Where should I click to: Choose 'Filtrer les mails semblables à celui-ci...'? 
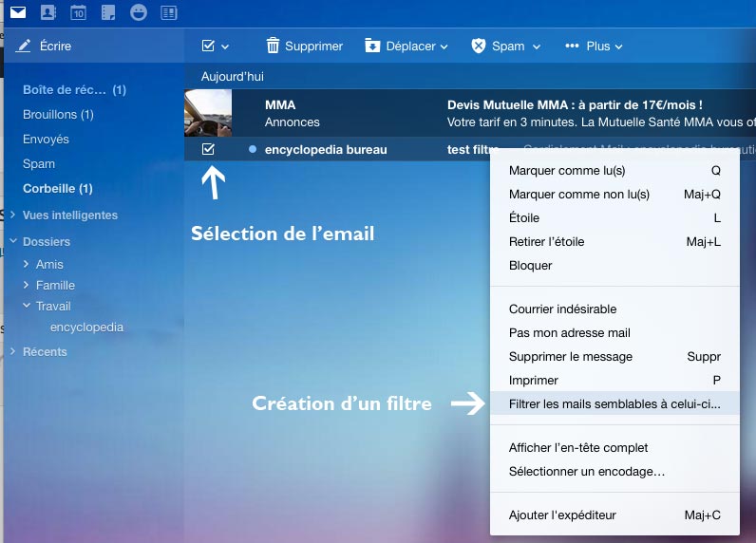614,403
